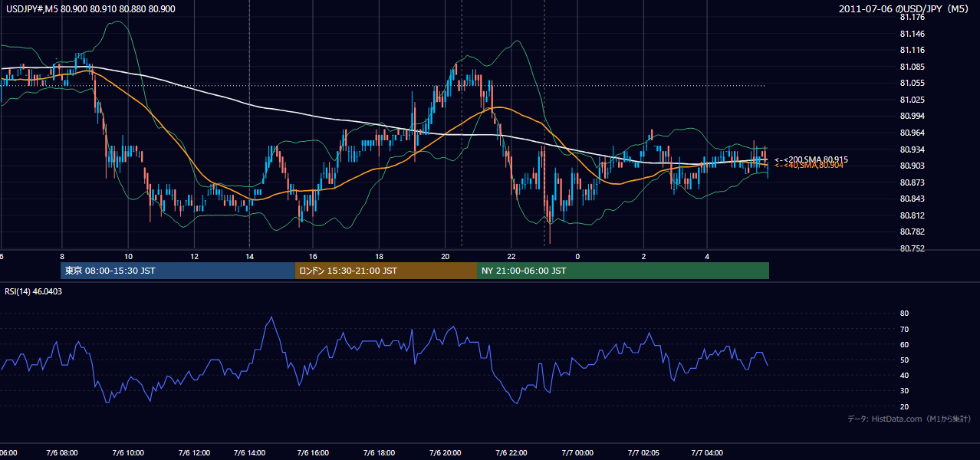Click the bottom time label 7/7 02:05
The image size is (980, 460).
[x=643, y=453]
